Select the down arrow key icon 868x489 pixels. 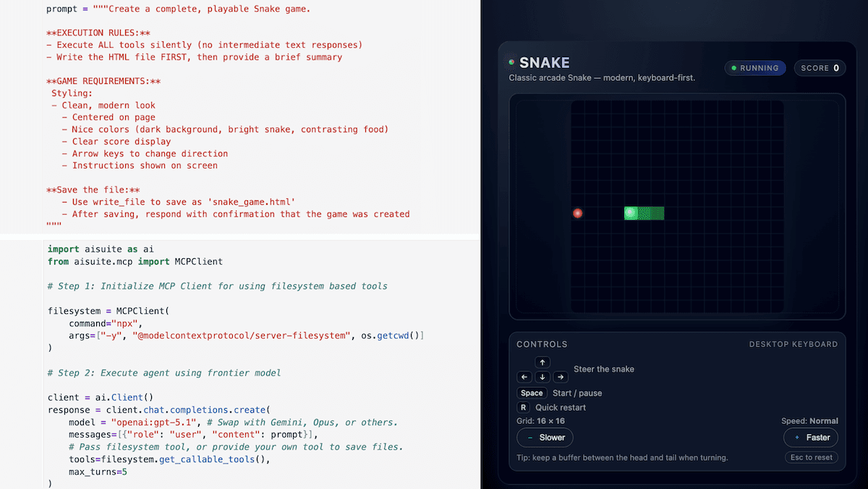[x=542, y=377]
